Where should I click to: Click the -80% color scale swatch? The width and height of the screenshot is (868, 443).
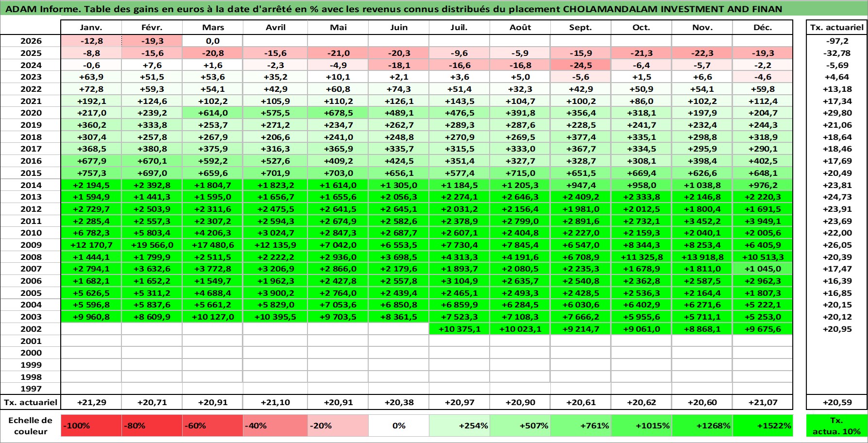(x=152, y=426)
